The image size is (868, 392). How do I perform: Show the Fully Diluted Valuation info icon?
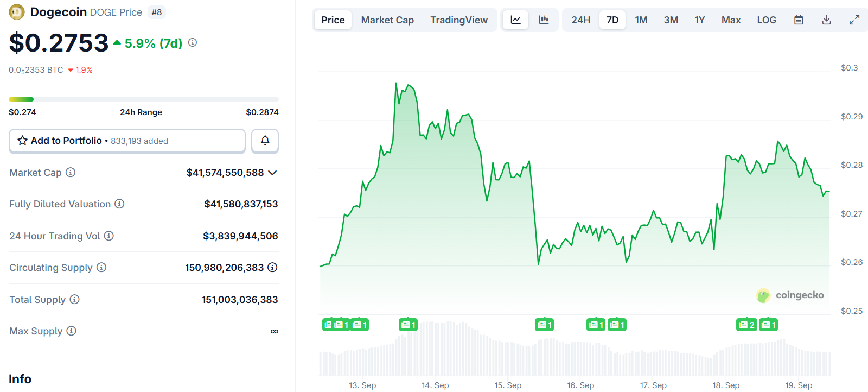(x=119, y=204)
